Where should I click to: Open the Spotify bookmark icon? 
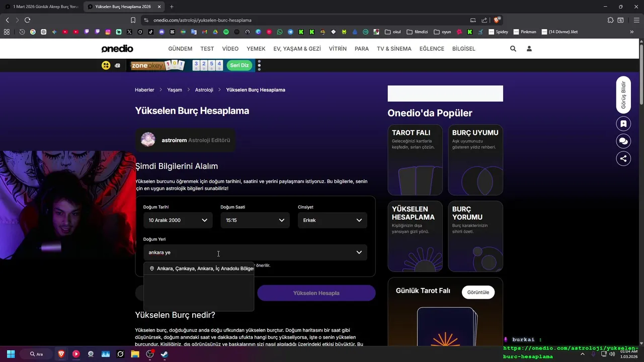226,32
